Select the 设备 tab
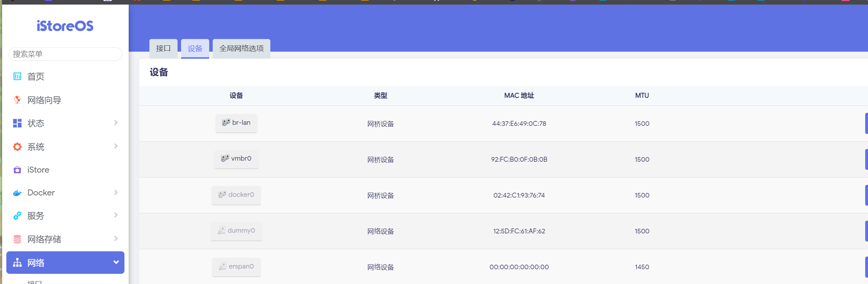 (195, 49)
